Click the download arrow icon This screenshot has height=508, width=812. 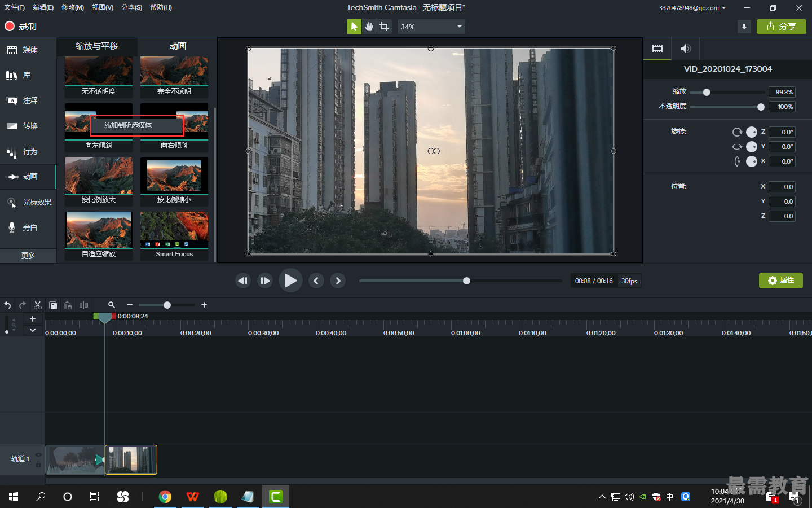tap(744, 27)
